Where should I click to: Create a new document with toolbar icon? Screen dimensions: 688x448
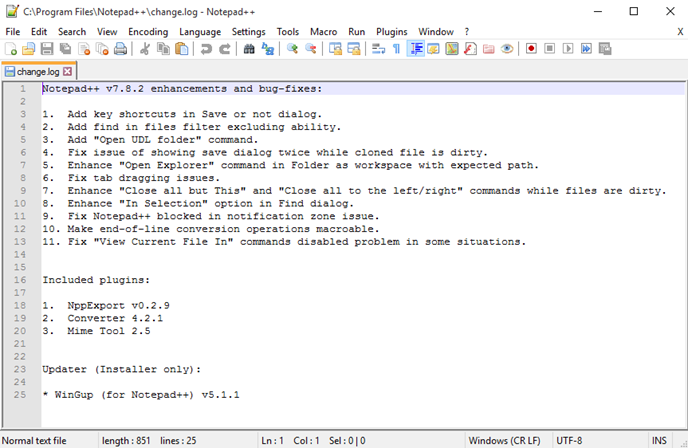(x=11, y=49)
